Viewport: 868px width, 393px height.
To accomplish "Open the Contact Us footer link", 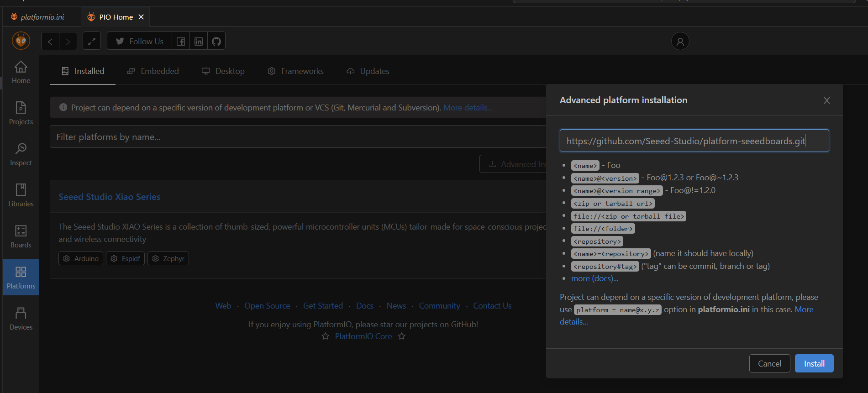I will pos(492,306).
